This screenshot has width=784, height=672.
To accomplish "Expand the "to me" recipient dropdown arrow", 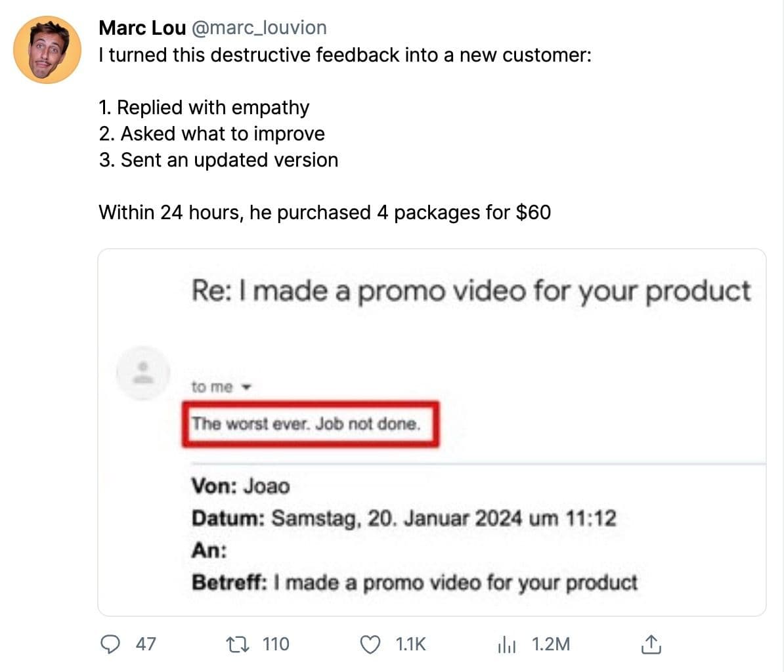I will pyautogui.click(x=247, y=387).
